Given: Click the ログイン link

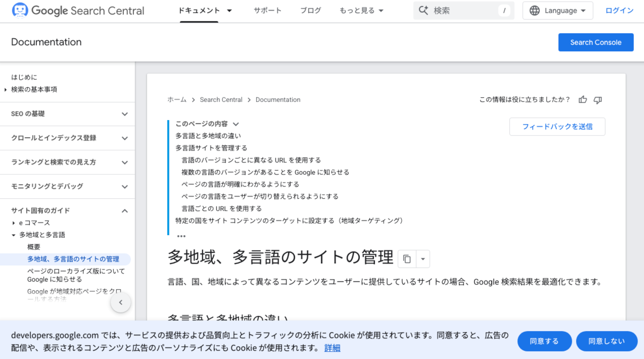Looking at the screenshot, I should click(x=619, y=11).
